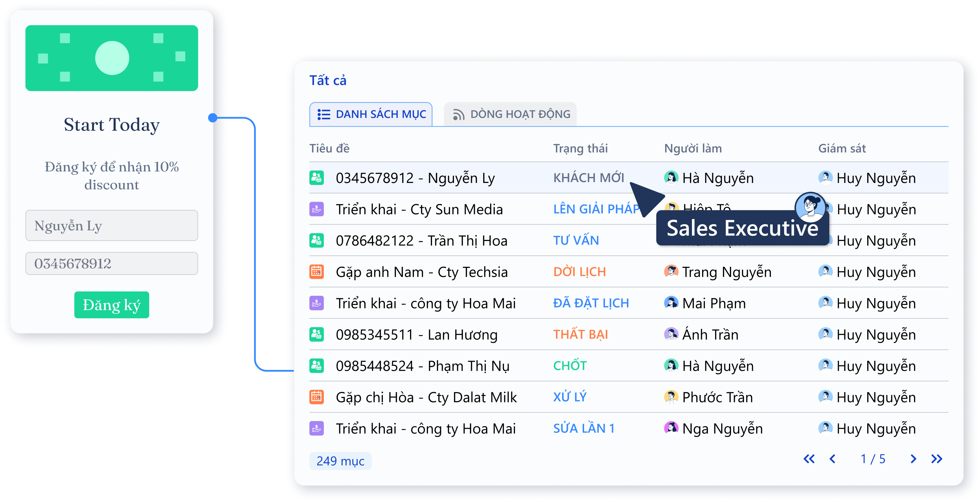Click the green contact icon beside 0345678912 - Nguyễn Ly
Image resolution: width=980 pixels, height=502 pixels.
pyautogui.click(x=317, y=177)
